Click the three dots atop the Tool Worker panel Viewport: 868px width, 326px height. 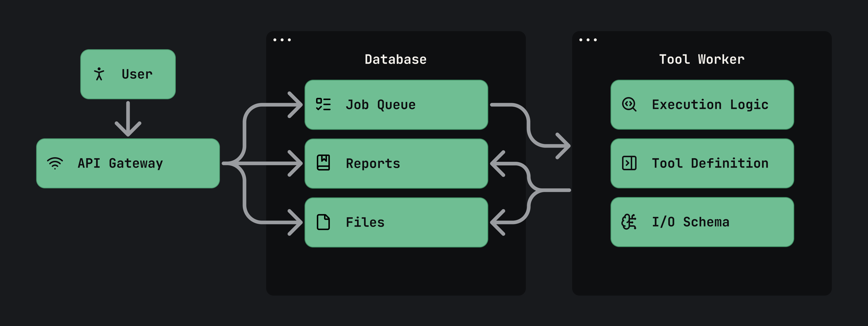coord(588,40)
